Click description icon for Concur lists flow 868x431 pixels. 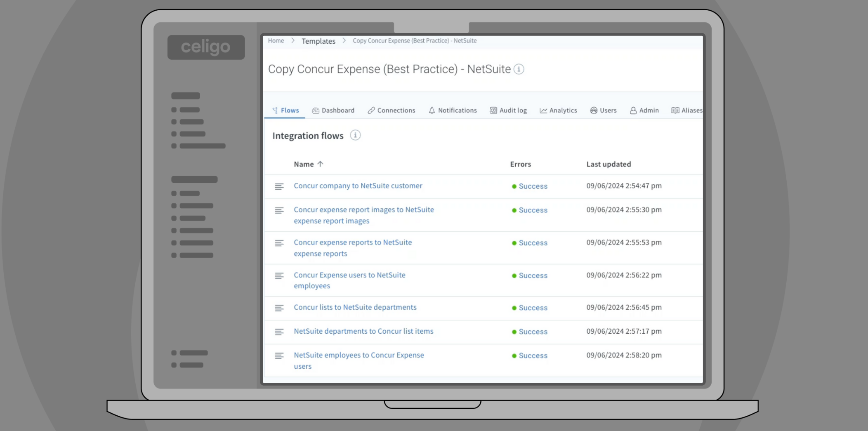click(279, 308)
